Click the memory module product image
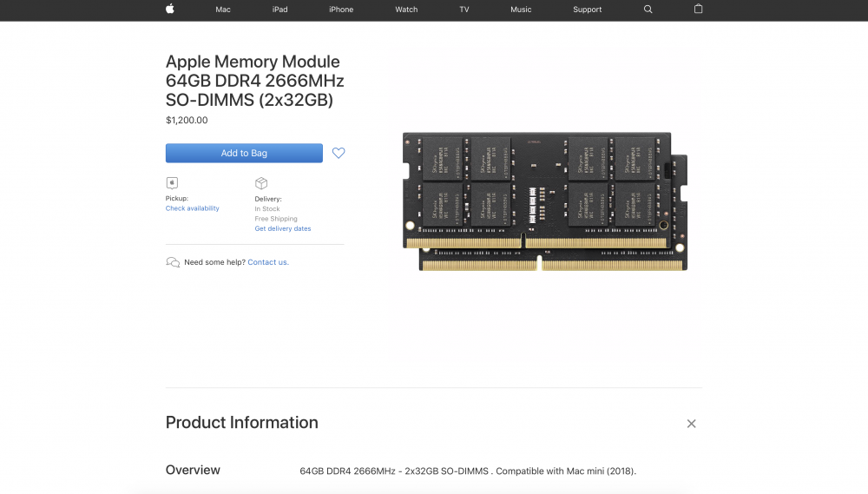The height and width of the screenshot is (494, 868). coord(545,201)
